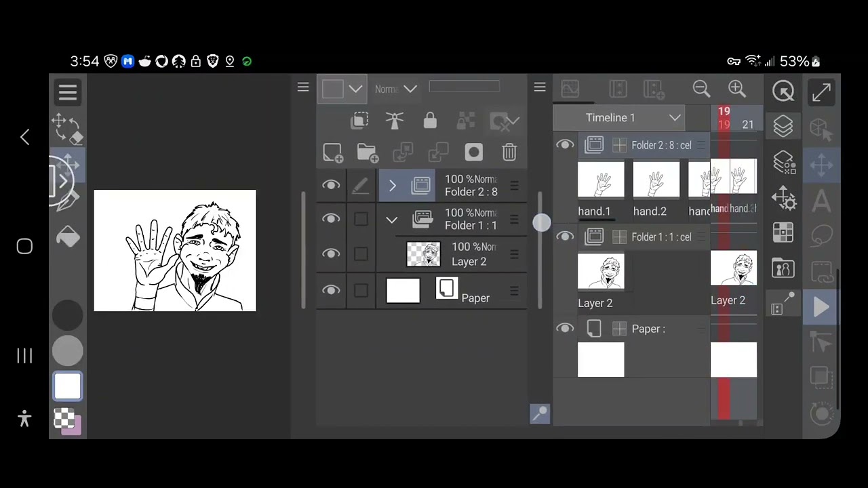Tap the Android recent apps button
Screen dimensions: 868x488
point(24,356)
